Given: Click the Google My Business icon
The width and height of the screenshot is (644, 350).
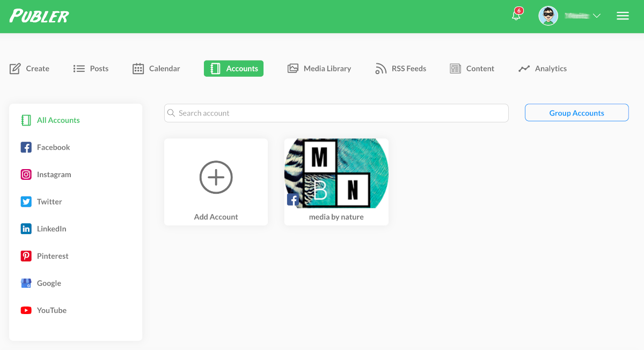Looking at the screenshot, I should tap(26, 283).
